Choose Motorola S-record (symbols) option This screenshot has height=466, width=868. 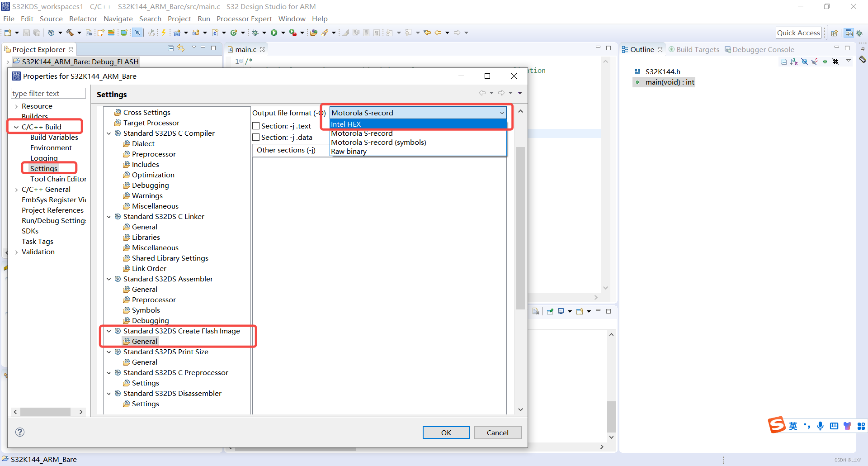(418, 142)
